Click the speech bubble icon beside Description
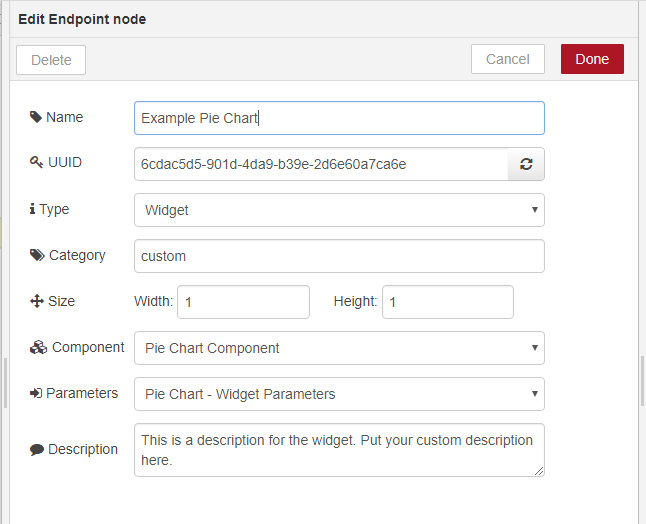The width and height of the screenshot is (646, 524). coord(37,449)
